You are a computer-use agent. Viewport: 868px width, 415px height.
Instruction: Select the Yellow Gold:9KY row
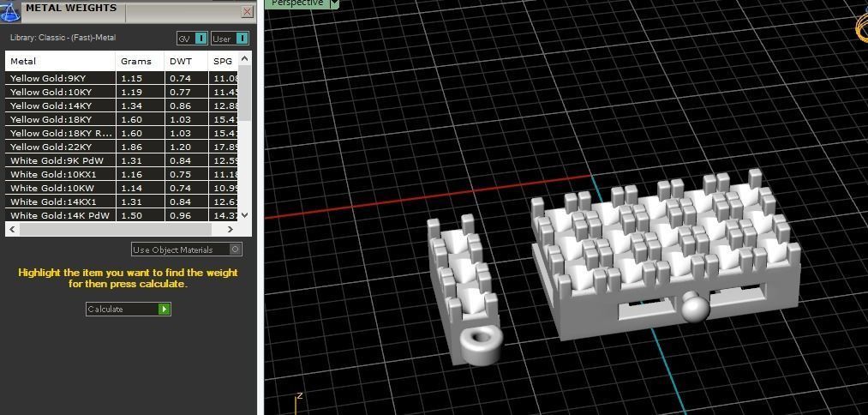(122, 78)
